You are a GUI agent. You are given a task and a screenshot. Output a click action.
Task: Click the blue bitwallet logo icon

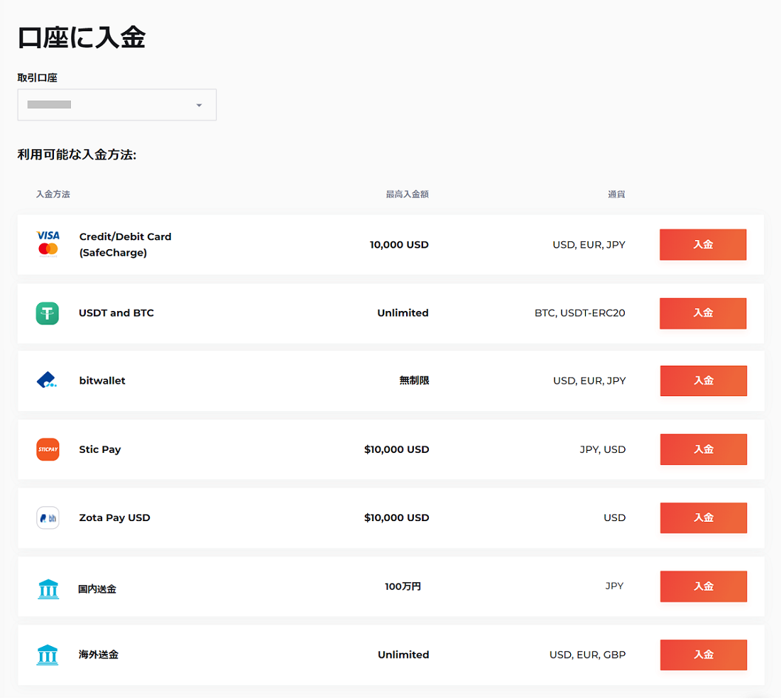[x=47, y=381]
